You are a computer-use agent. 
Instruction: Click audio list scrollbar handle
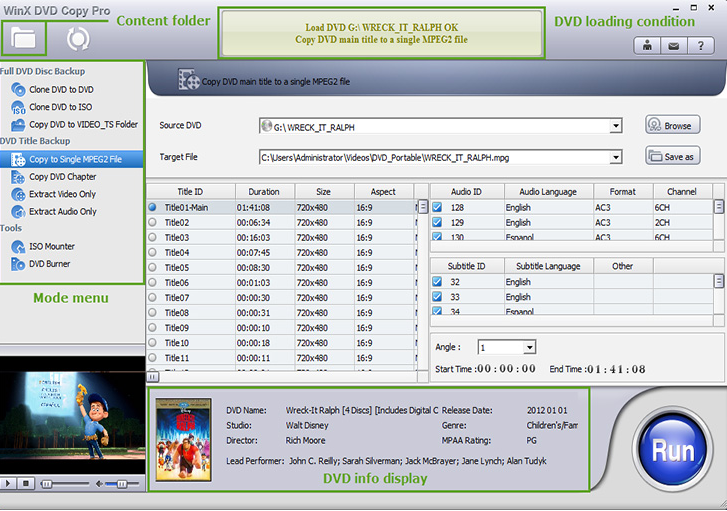click(x=719, y=206)
